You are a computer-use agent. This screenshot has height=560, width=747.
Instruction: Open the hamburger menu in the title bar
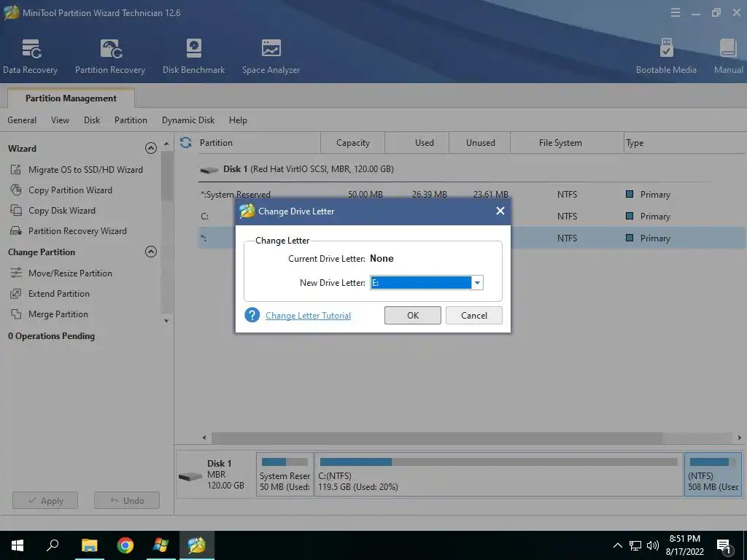pos(675,13)
